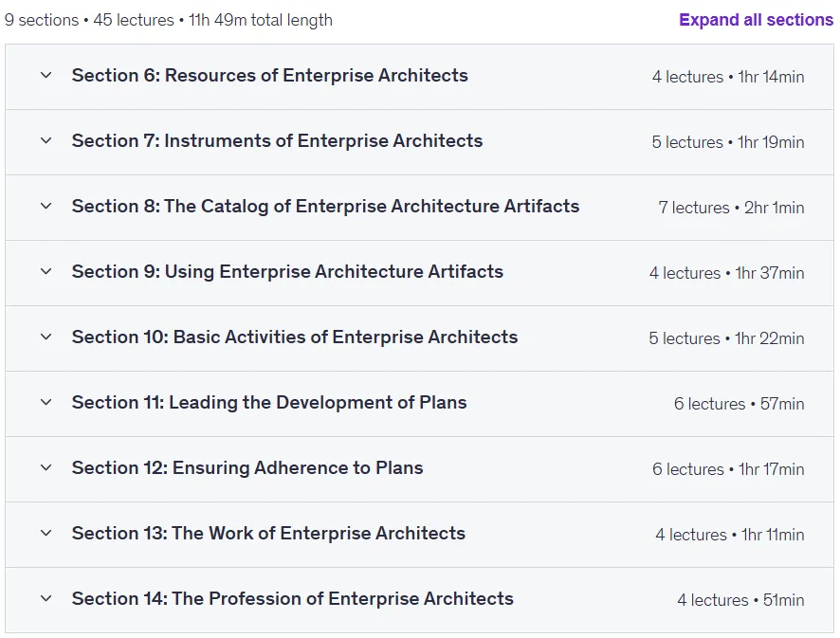
Task: Click chevron beside Section 9 title
Action: 46,271
